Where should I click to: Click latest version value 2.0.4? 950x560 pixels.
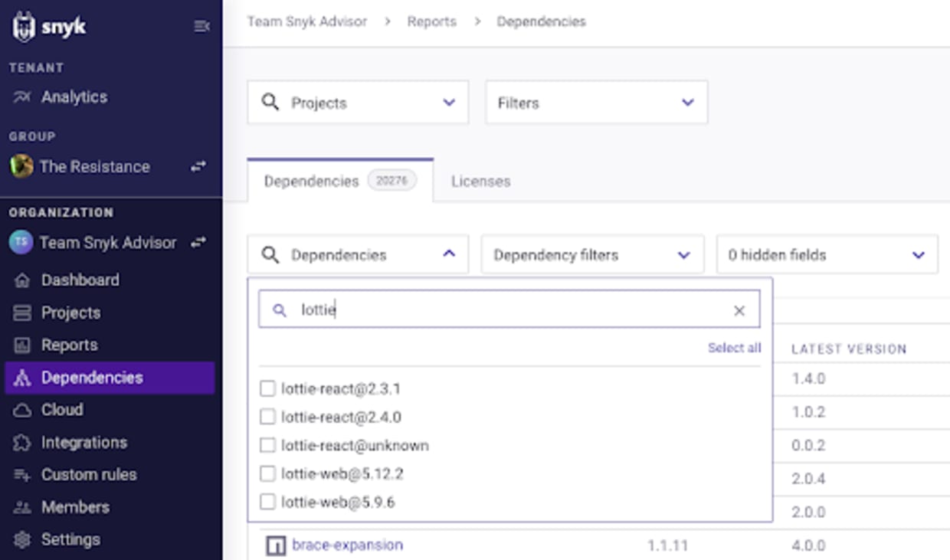tap(808, 479)
